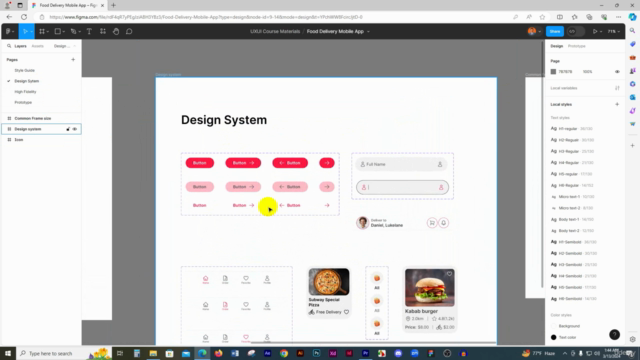Screen dimensions: 640x360
Task: Open local variables settings icon
Action: pos(617,88)
